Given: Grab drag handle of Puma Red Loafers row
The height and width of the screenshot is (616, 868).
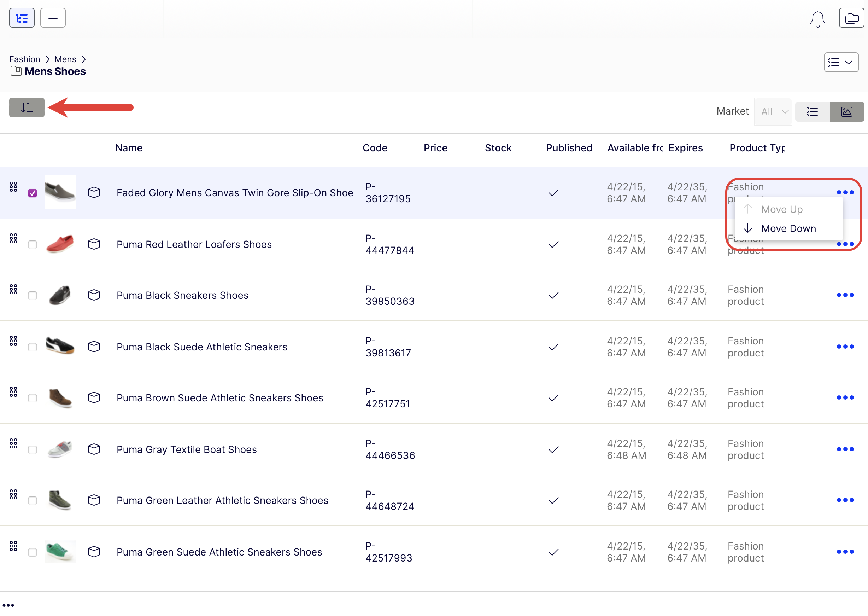Looking at the screenshot, I should click(x=14, y=238).
